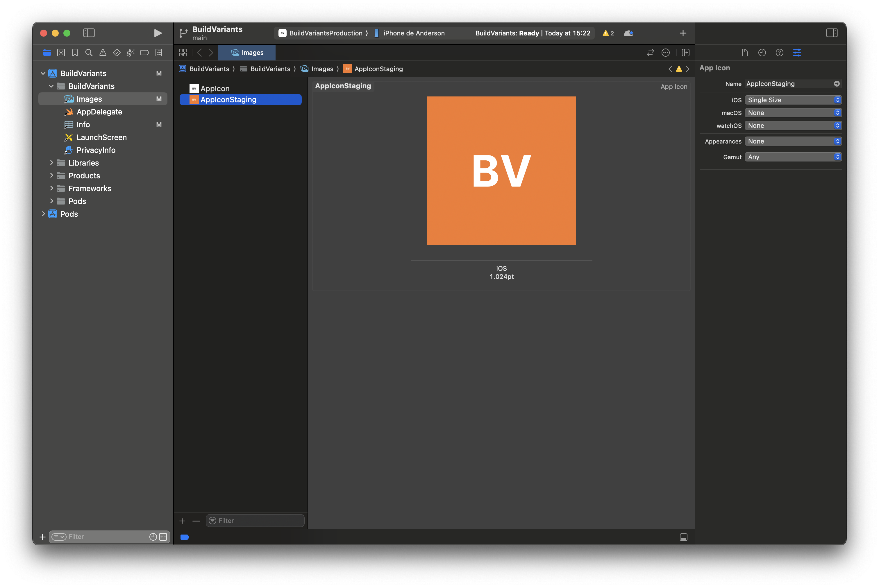Viewport: 879px width, 588px height.
Task: Toggle the source-control status filter
Action: [163, 537]
